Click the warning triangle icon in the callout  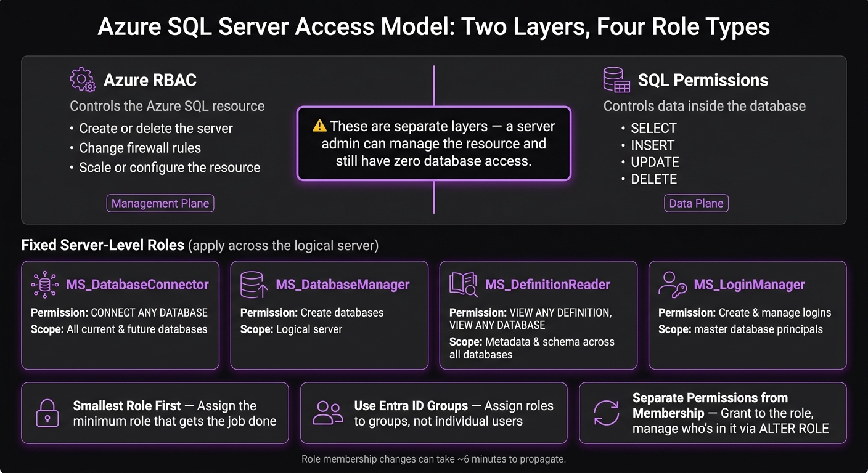tap(319, 126)
